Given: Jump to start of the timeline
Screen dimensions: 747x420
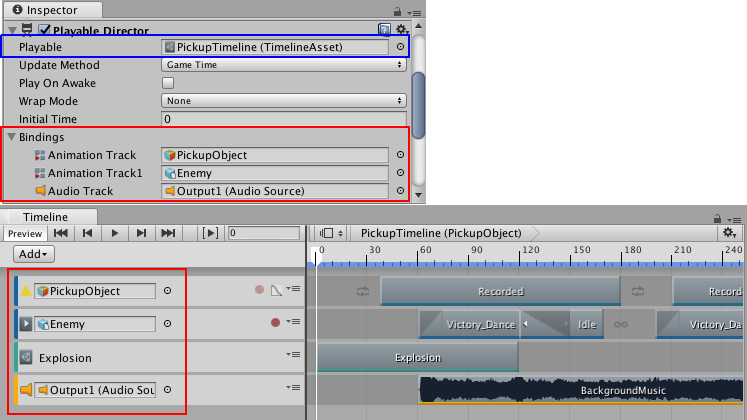Looking at the screenshot, I should pyautogui.click(x=61, y=233).
